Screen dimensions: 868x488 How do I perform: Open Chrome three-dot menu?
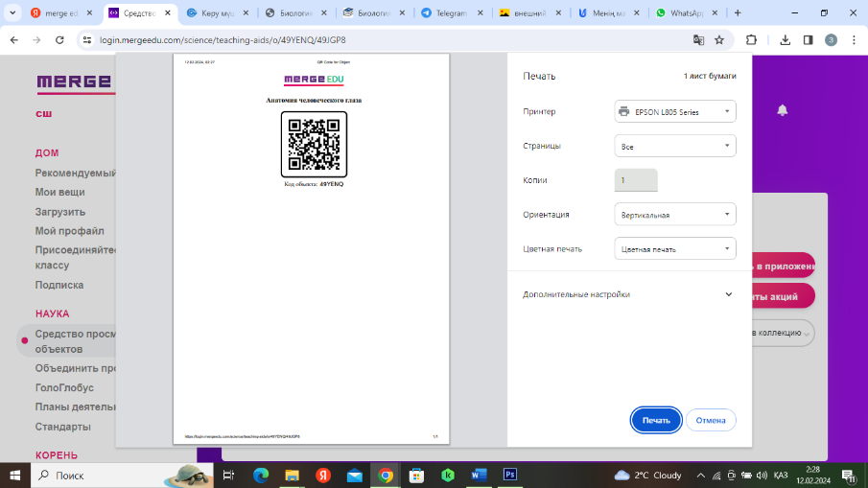point(855,40)
